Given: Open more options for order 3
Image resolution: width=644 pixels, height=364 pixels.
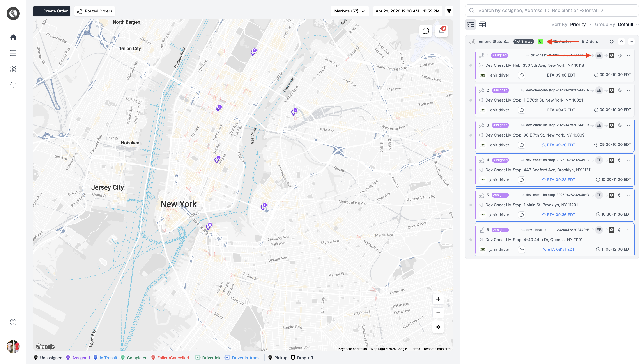Looking at the screenshot, I should tap(628, 125).
